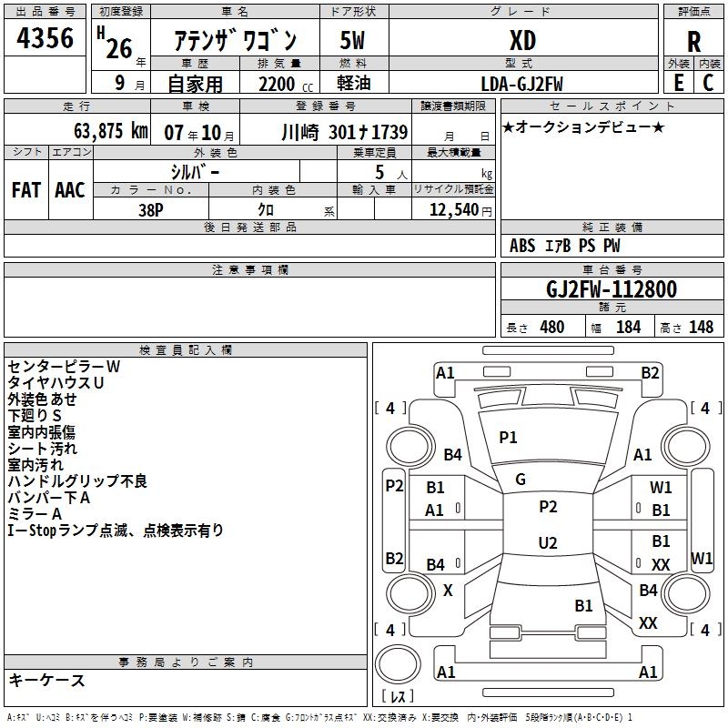
Task: Select the length value 480
Action: (552, 328)
